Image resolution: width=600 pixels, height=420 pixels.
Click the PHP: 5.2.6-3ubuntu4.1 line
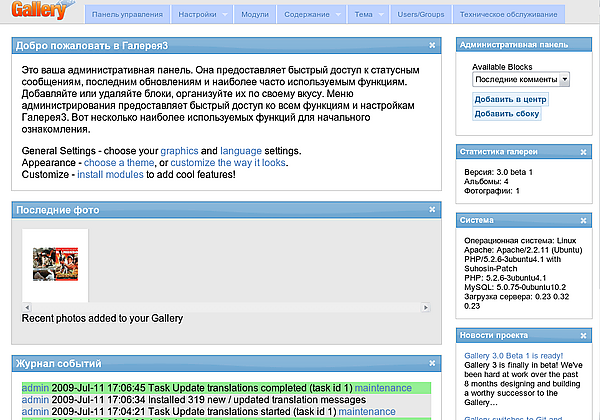505,278
